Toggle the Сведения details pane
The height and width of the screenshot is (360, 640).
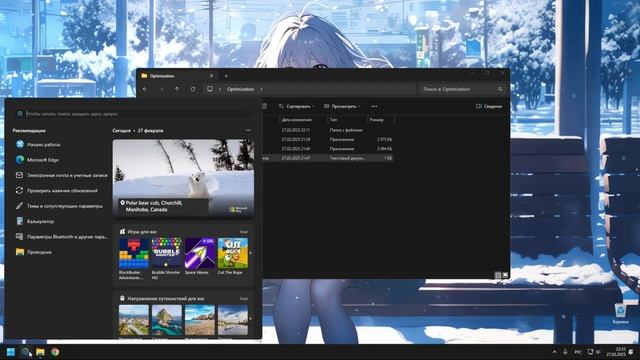pyautogui.click(x=489, y=106)
